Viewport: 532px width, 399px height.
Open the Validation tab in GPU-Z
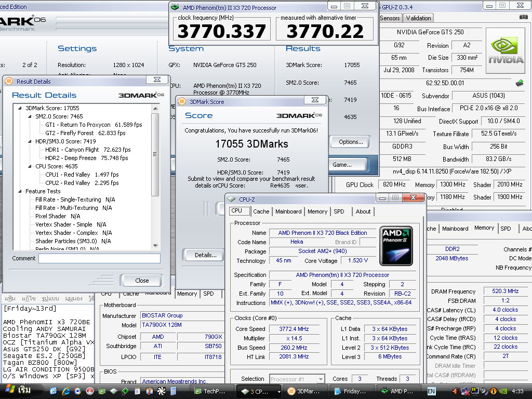418,18
